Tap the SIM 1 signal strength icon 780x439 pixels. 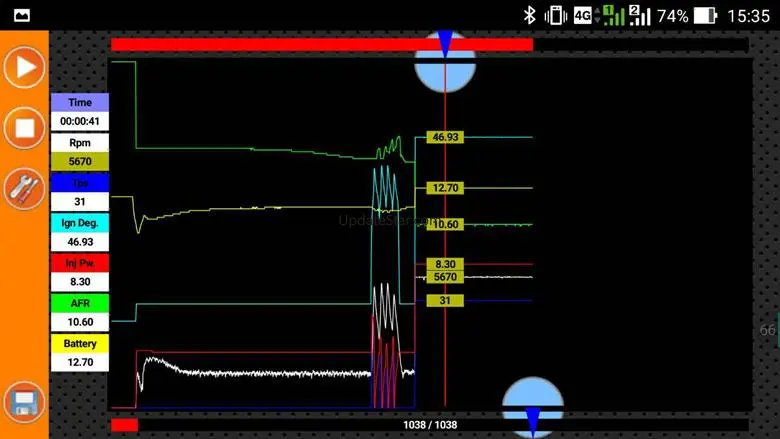[x=613, y=16]
